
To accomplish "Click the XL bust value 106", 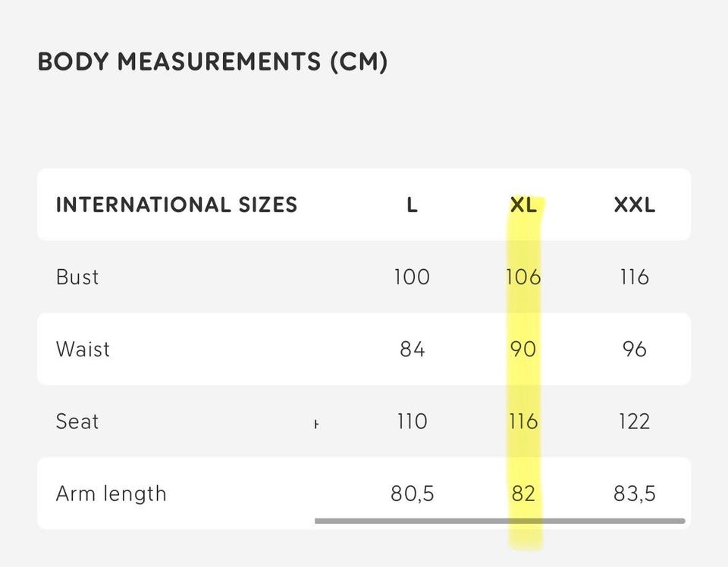I will (523, 277).
